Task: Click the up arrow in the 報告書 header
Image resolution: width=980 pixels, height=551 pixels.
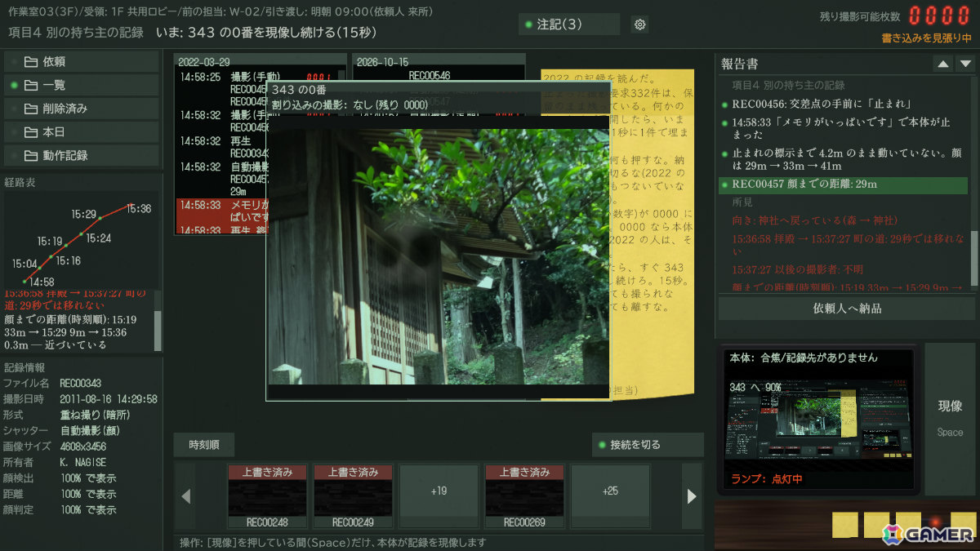Action: [943, 64]
